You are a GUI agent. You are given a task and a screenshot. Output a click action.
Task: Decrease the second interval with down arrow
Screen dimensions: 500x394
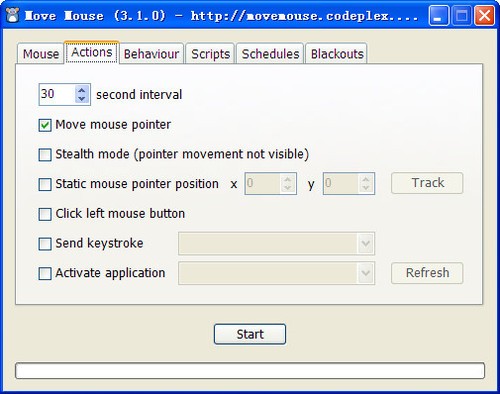point(82,99)
